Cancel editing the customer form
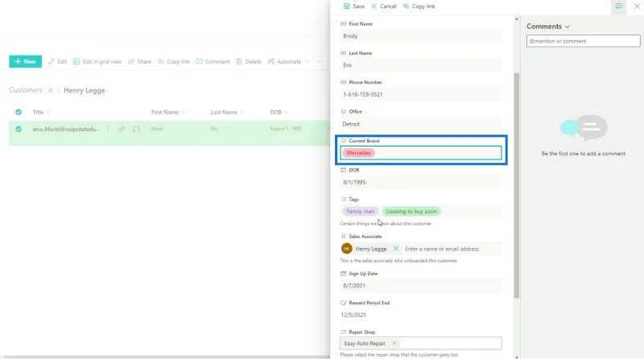This screenshot has width=644, height=359. [384, 6]
